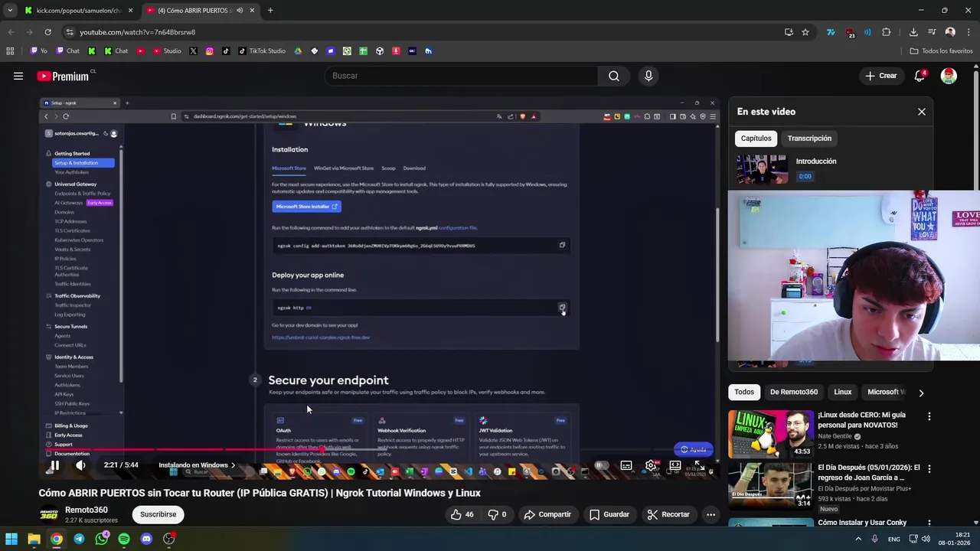Click into the Buscar search field
This screenshot has width=980, height=551.
[x=462, y=76]
